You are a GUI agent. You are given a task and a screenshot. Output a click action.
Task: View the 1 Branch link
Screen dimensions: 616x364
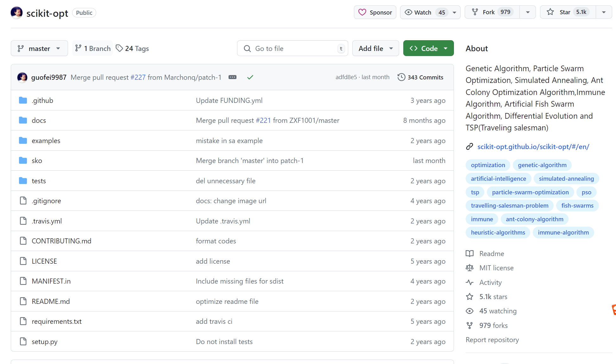coord(93,48)
